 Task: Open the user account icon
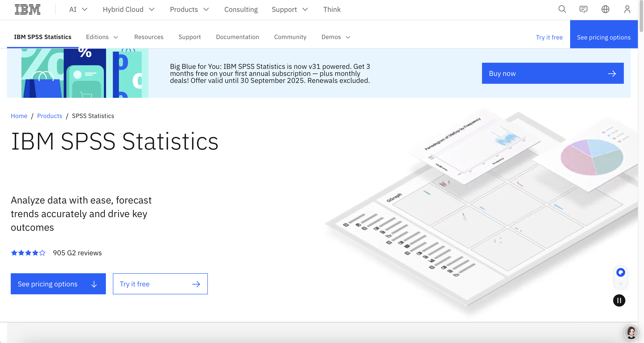tap(627, 9)
